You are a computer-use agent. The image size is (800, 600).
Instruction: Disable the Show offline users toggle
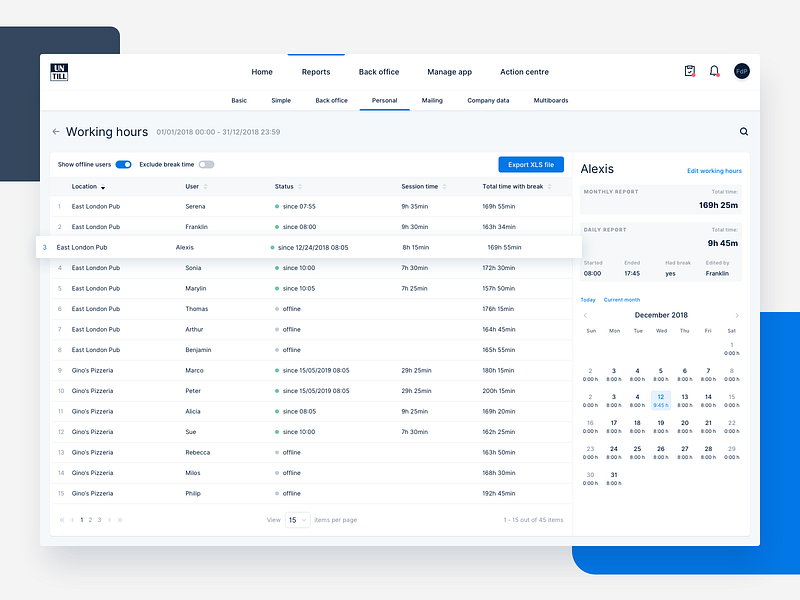[122, 164]
